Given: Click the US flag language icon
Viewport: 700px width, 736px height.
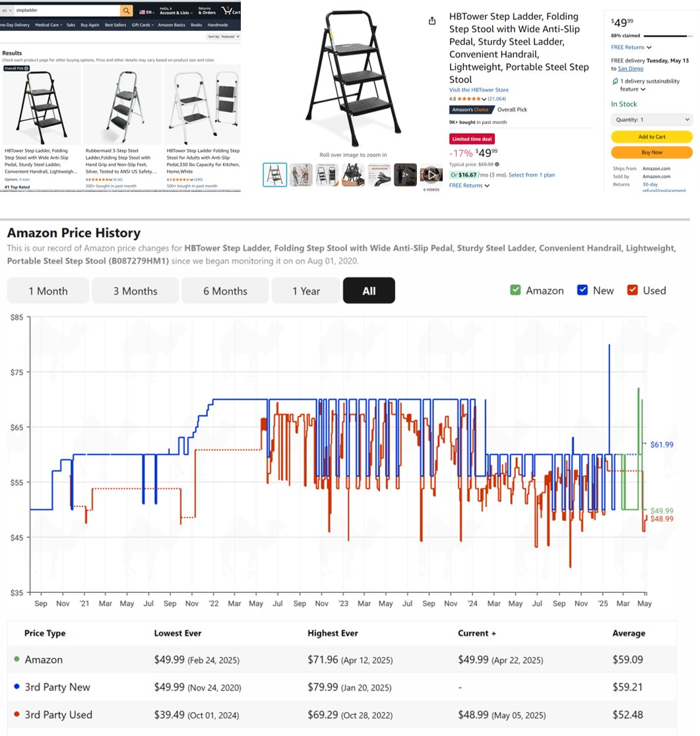Looking at the screenshot, I should [x=143, y=12].
